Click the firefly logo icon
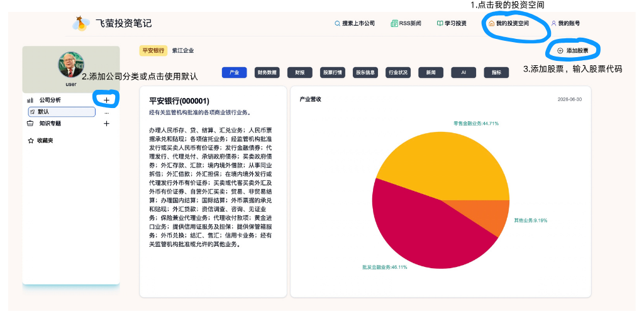644x314 pixels. pyautogui.click(x=81, y=23)
